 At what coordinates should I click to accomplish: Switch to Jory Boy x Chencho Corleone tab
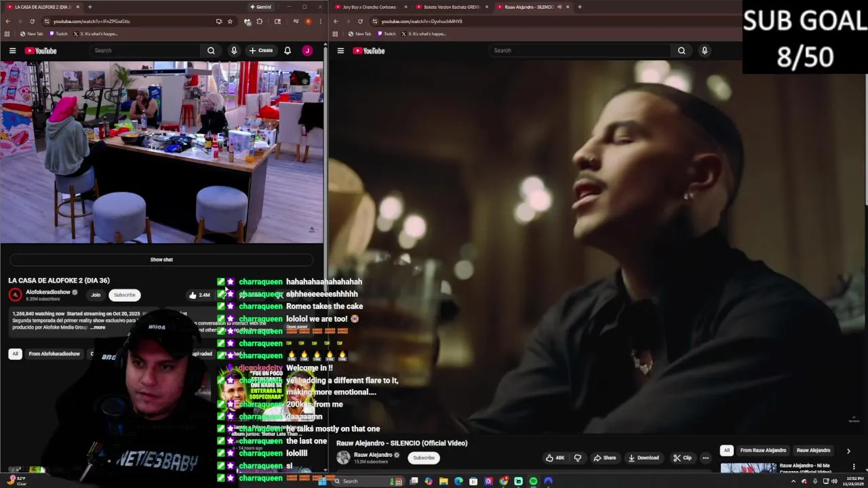pyautogui.click(x=369, y=7)
